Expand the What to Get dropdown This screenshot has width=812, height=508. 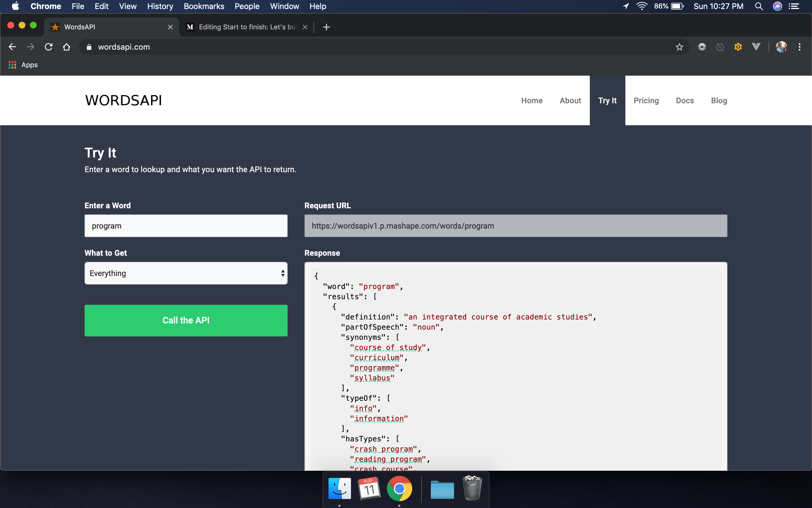(186, 273)
